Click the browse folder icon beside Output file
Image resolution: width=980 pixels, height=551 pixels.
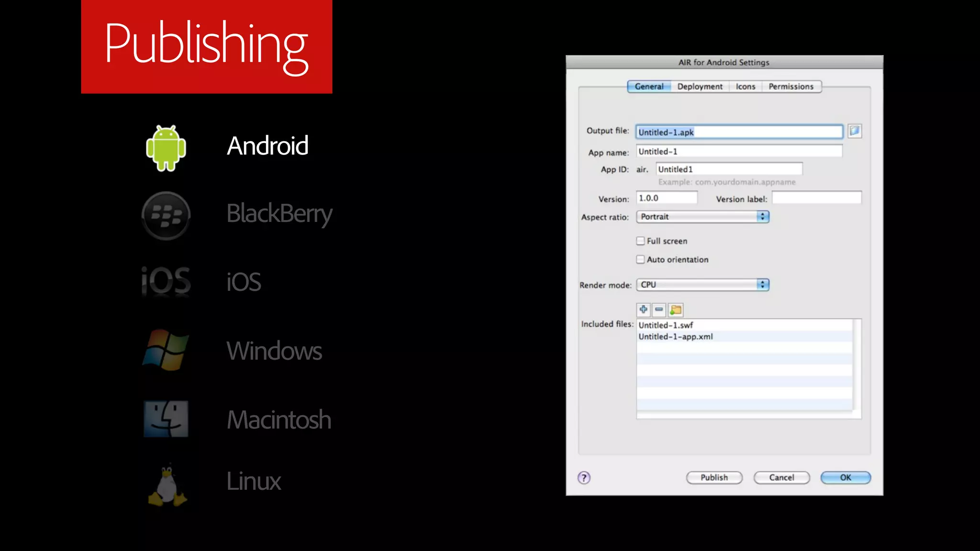(855, 131)
